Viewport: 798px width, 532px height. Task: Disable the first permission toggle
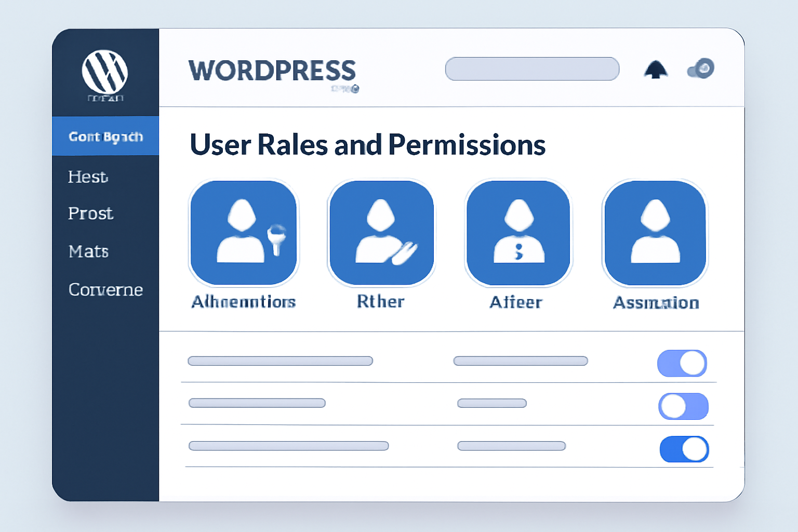682,363
